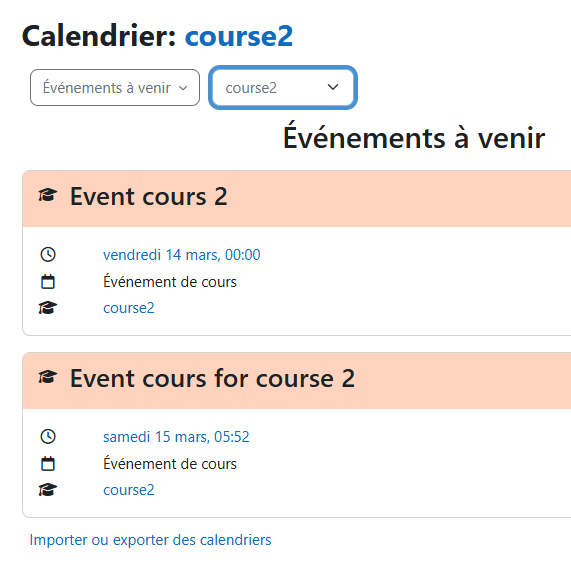Click chevron arrow in course2 dropdown
571x567 pixels.
(333, 87)
